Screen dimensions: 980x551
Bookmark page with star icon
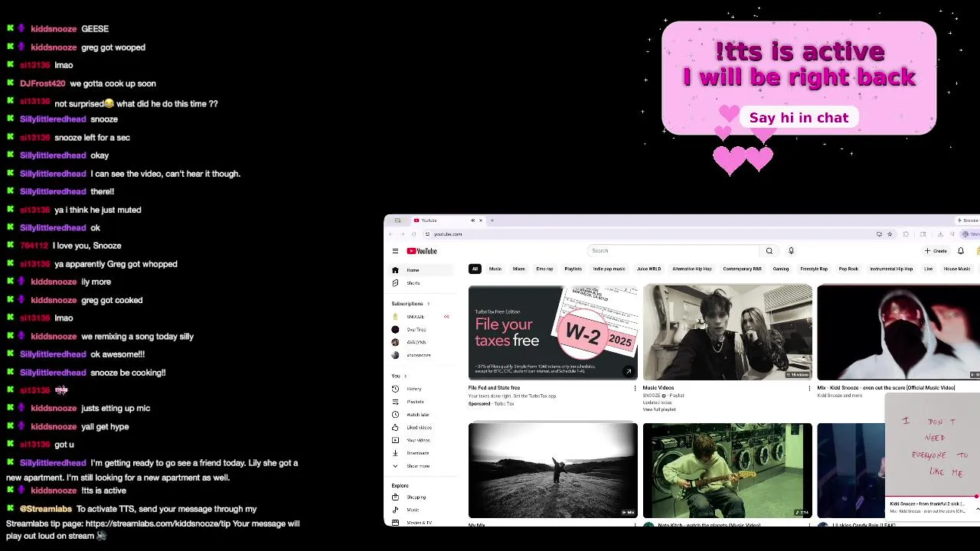[890, 234]
